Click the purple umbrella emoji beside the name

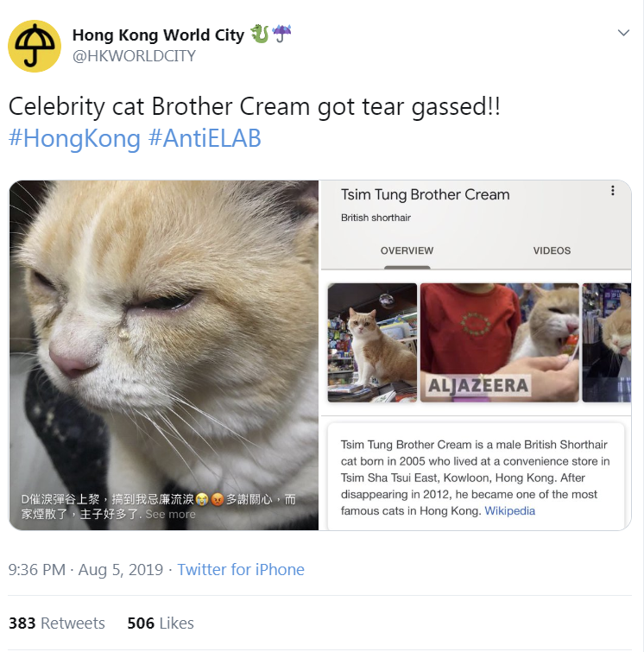pyautogui.click(x=281, y=34)
